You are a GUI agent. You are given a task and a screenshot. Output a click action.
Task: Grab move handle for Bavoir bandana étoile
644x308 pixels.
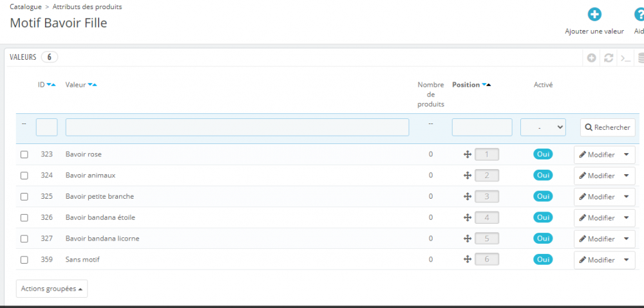point(467,218)
